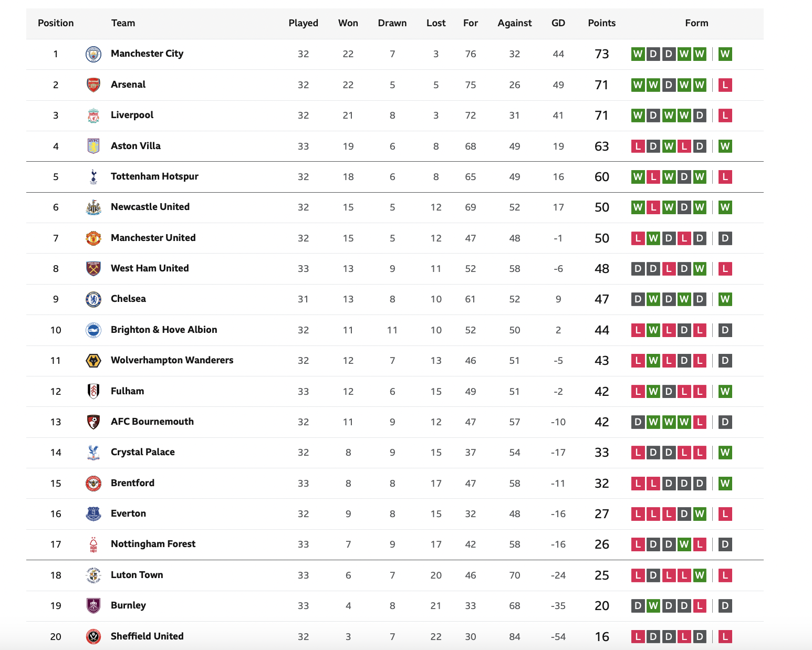Screen dimensions: 812x650
Task: Open Brighton & Hove Albion team page
Action: tap(164, 330)
